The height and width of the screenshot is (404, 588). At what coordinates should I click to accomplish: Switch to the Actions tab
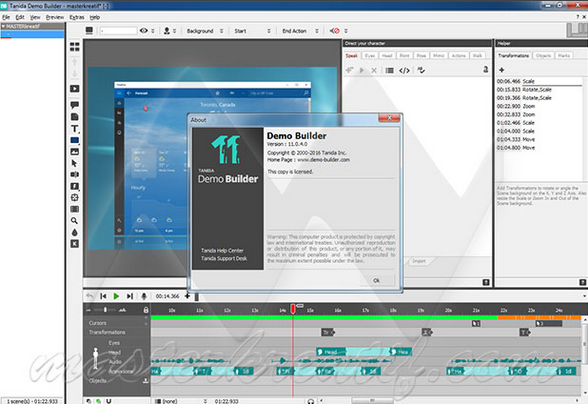click(459, 56)
